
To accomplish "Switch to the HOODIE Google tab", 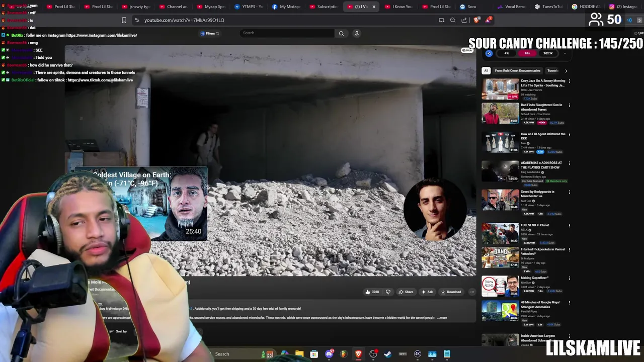I will pos(586,7).
